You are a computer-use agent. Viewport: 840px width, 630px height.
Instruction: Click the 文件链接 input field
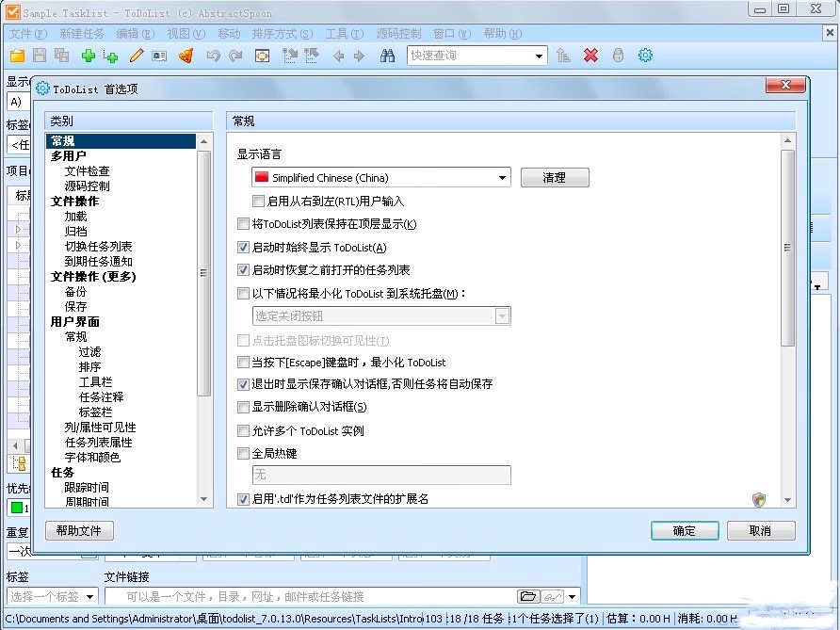click(x=311, y=596)
